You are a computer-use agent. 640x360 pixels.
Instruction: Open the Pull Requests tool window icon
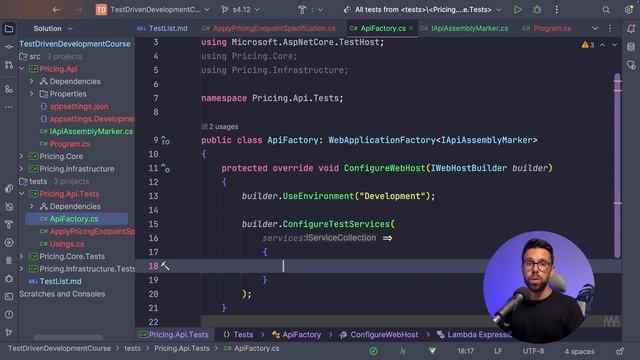pyautogui.click(x=9, y=64)
